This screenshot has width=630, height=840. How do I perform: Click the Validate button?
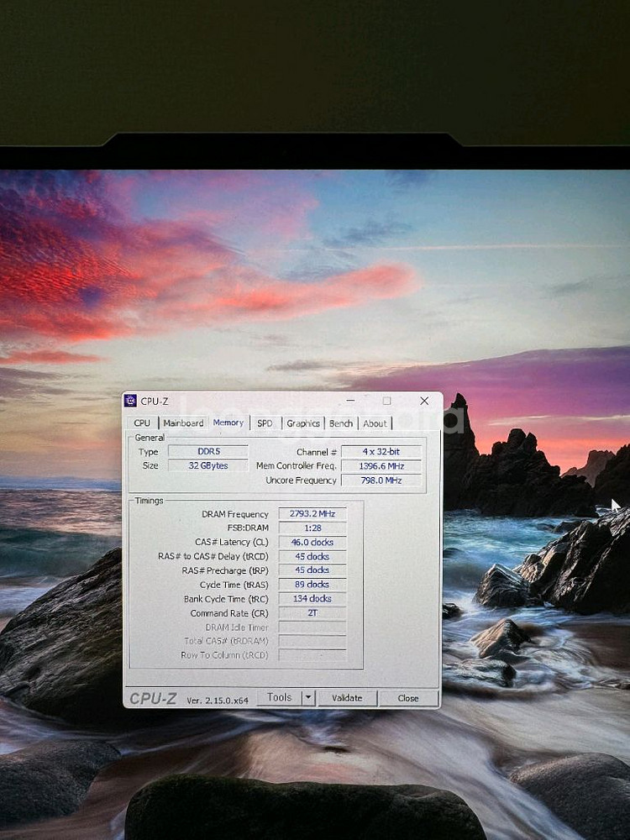pos(347,697)
